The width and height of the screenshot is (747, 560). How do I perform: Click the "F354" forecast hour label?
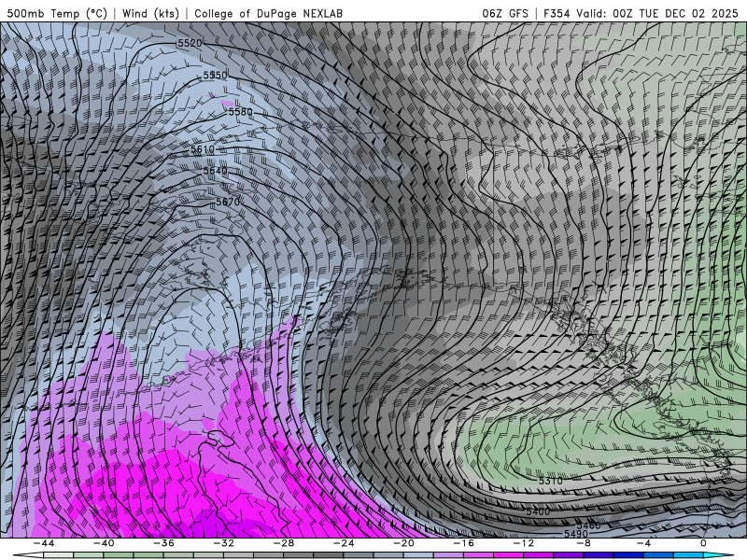[557, 13]
